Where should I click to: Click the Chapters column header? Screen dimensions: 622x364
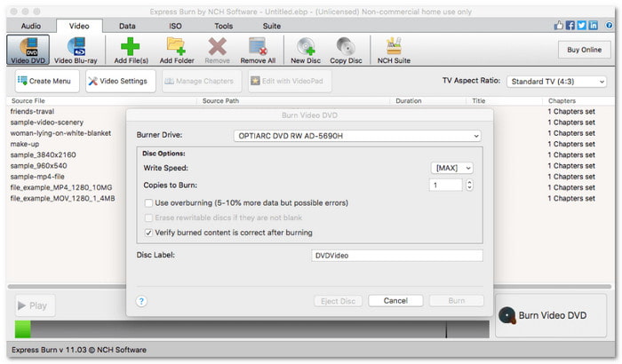(578, 101)
